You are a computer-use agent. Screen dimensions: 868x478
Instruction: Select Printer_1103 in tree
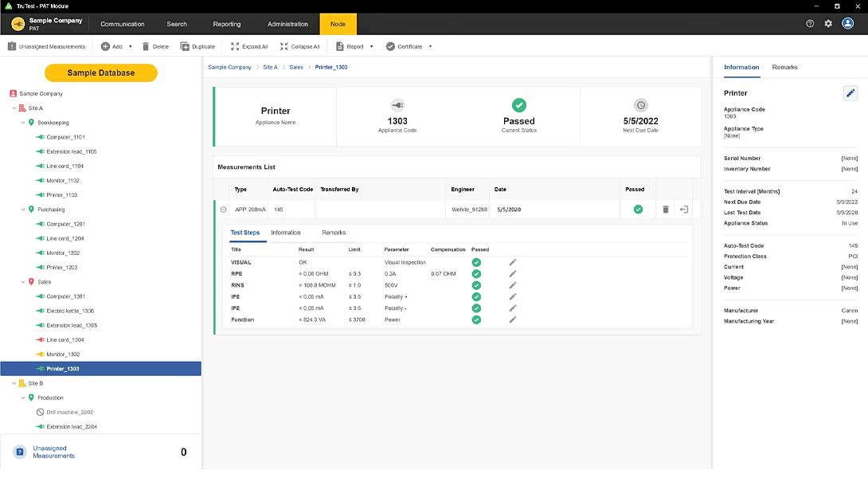(61, 195)
